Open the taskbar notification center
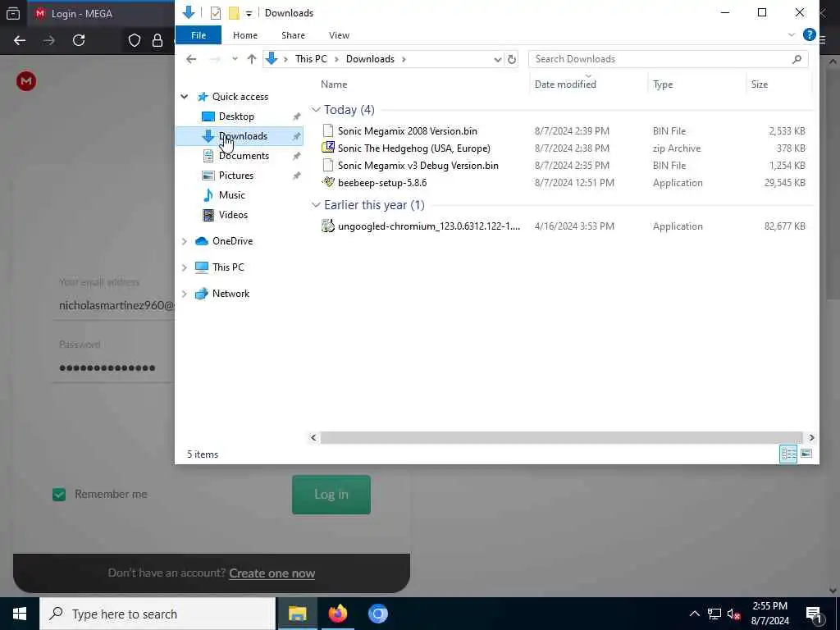840x630 pixels. tap(815, 614)
